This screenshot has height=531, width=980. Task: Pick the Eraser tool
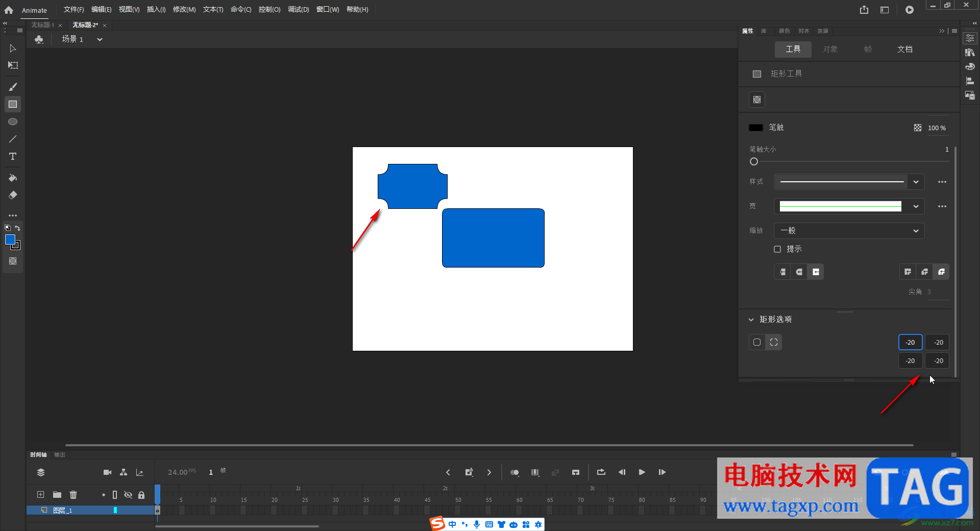pyautogui.click(x=13, y=195)
